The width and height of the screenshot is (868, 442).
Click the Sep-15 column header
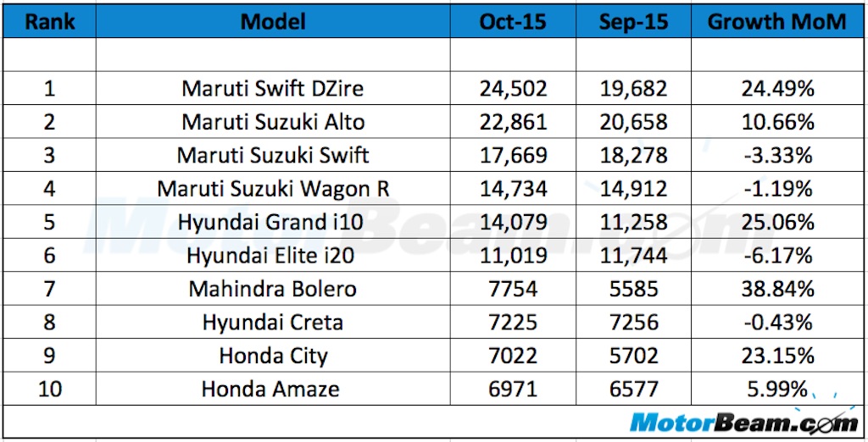pos(632,22)
